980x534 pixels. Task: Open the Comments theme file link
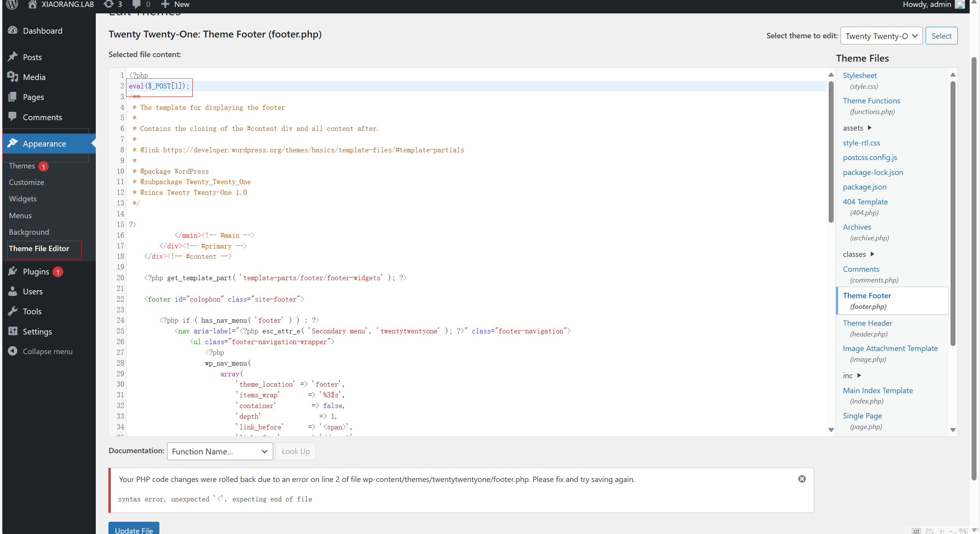[861, 269]
